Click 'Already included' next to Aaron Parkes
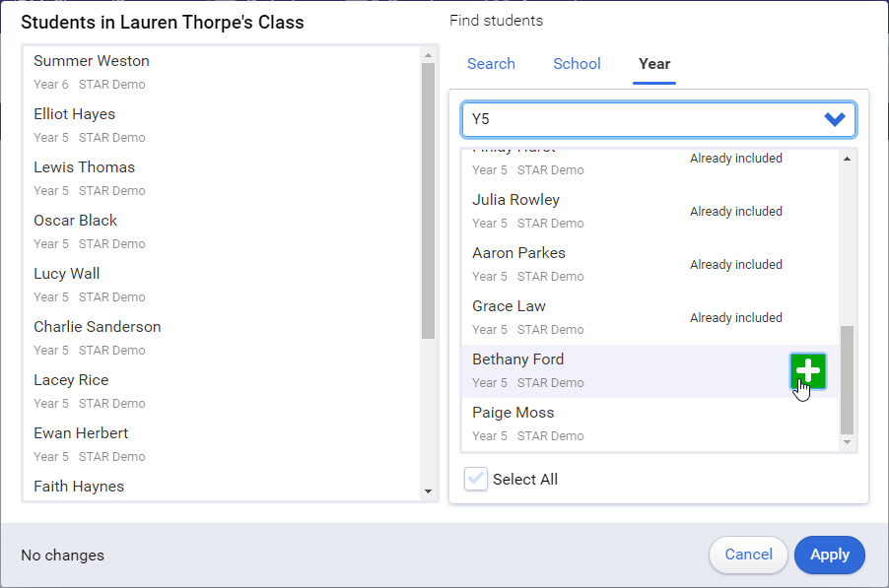Image resolution: width=889 pixels, height=588 pixels. [736, 265]
